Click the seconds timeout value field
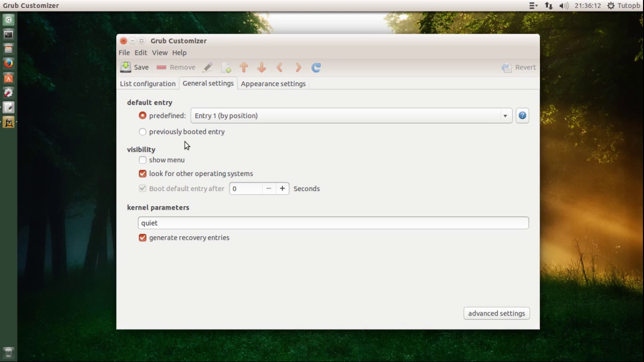The height and width of the screenshot is (362, 644). pyautogui.click(x=246, y=189)
